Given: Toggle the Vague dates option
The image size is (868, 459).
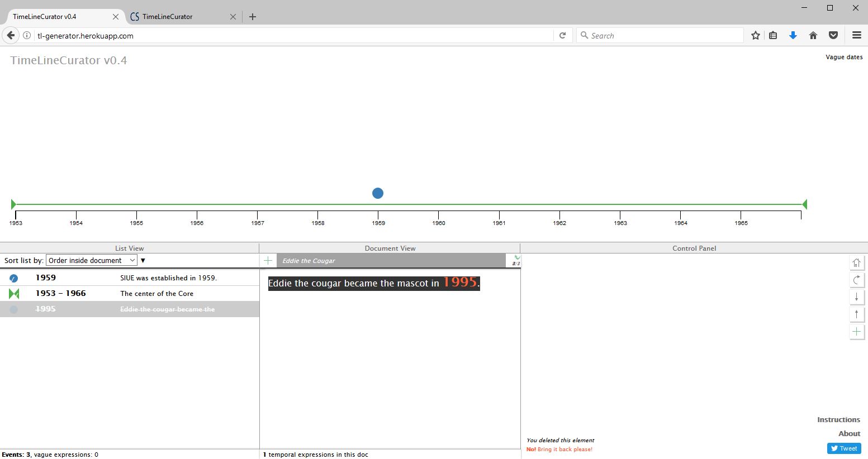Looking at the screenshot, I should pyautogui.click(x=843, y=57).
